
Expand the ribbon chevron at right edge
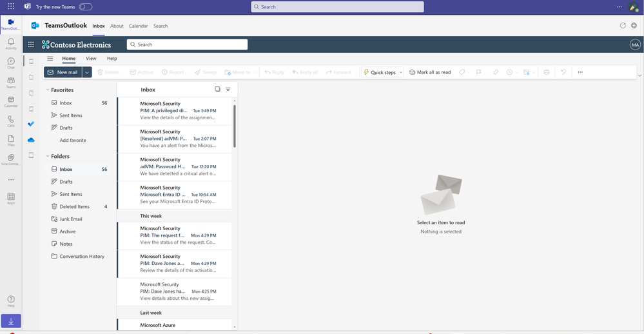(x=639, y=75)
